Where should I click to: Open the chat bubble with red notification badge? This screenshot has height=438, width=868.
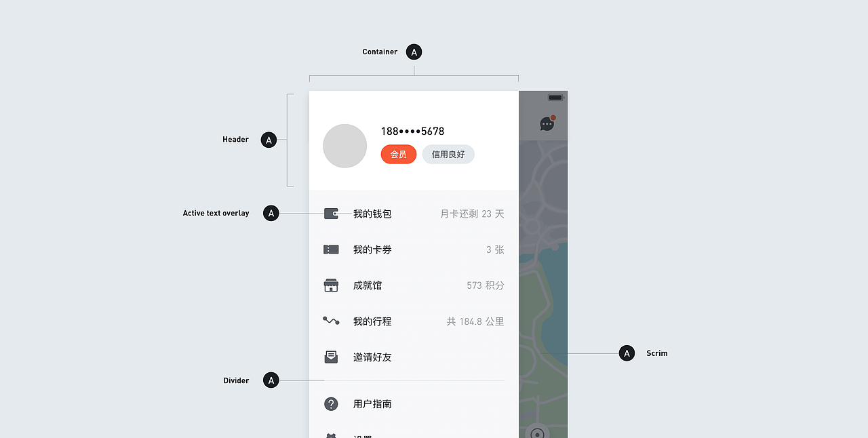click(547, 124)
